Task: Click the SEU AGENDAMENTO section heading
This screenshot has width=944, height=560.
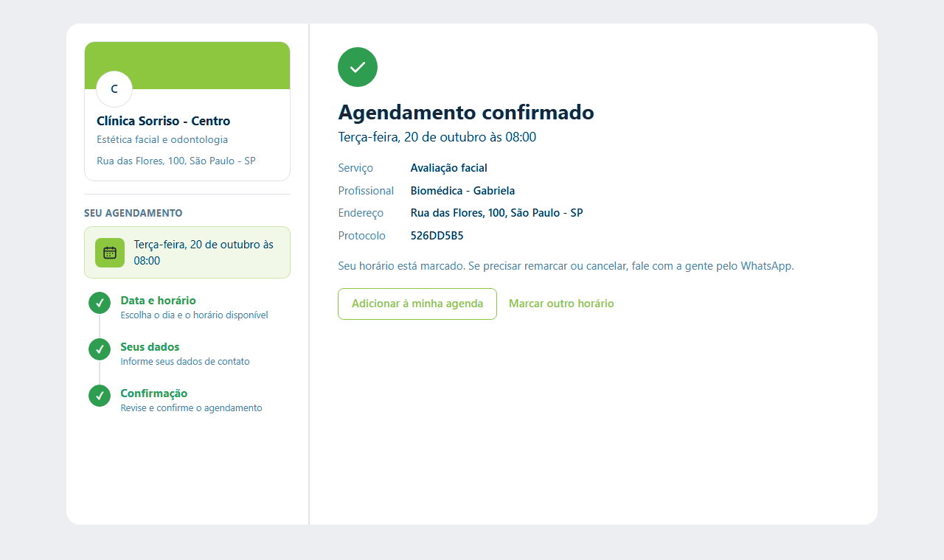Action: pyautogui.click(x=133, y=213)
